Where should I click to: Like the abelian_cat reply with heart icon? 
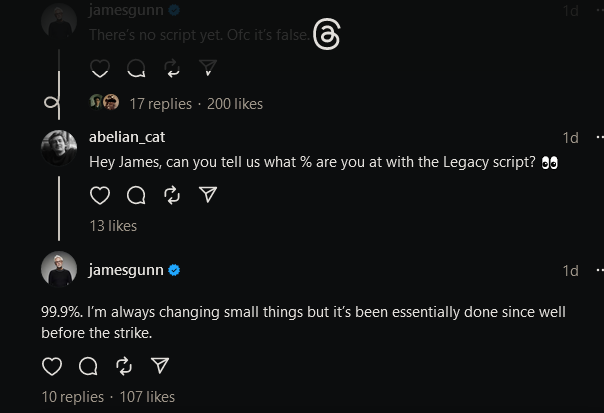(x=100, y=195)
